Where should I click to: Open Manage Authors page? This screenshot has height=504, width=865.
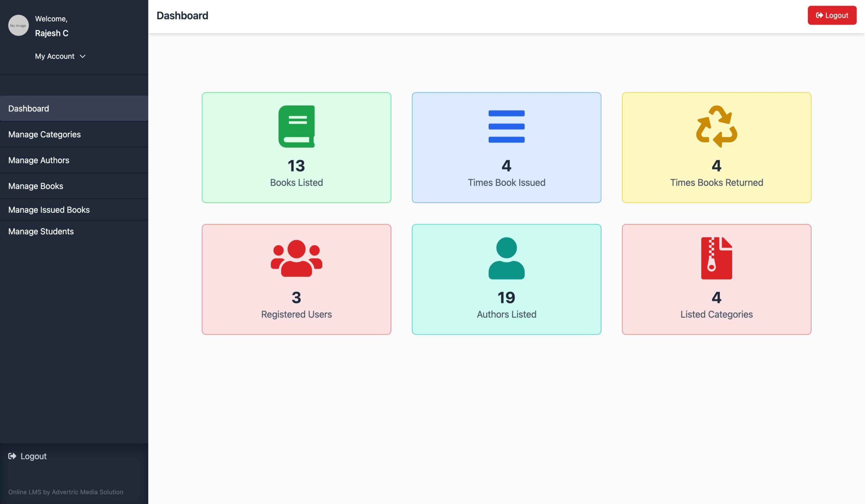click(39, 160)
